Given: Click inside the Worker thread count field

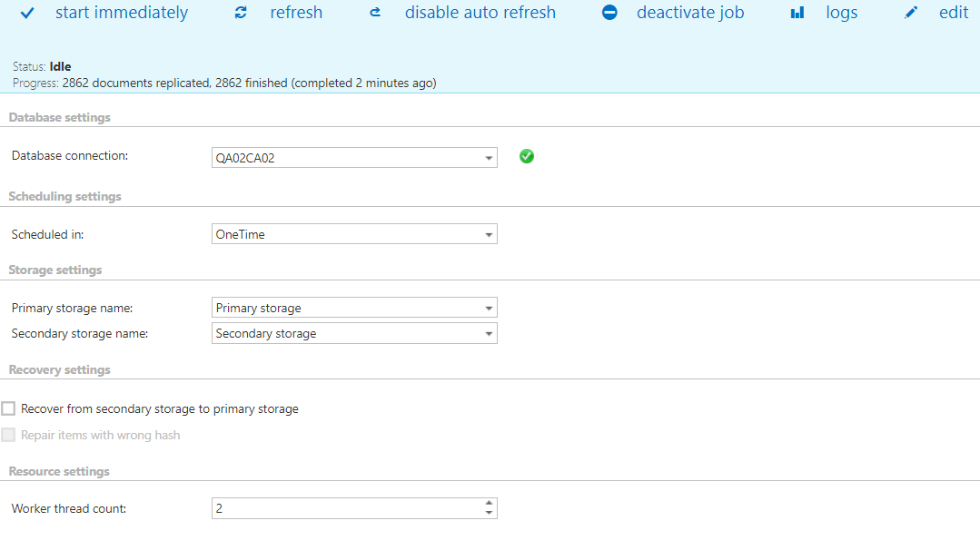Looking at the screenshot, I should [345, 508].
